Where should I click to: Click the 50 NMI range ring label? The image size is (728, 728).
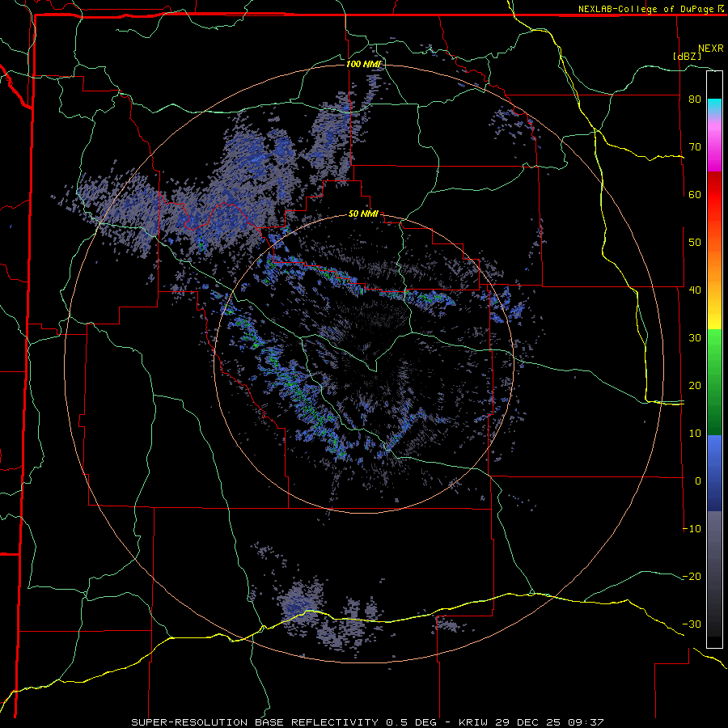tap(363, 214)
